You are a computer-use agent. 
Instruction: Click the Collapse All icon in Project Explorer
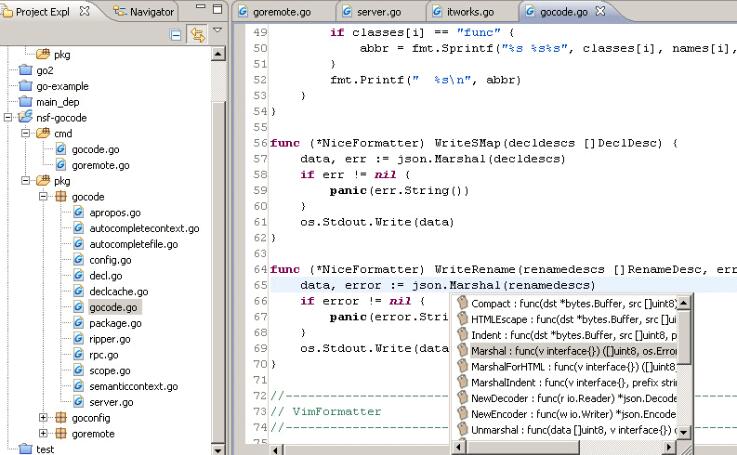coord(176,35)
